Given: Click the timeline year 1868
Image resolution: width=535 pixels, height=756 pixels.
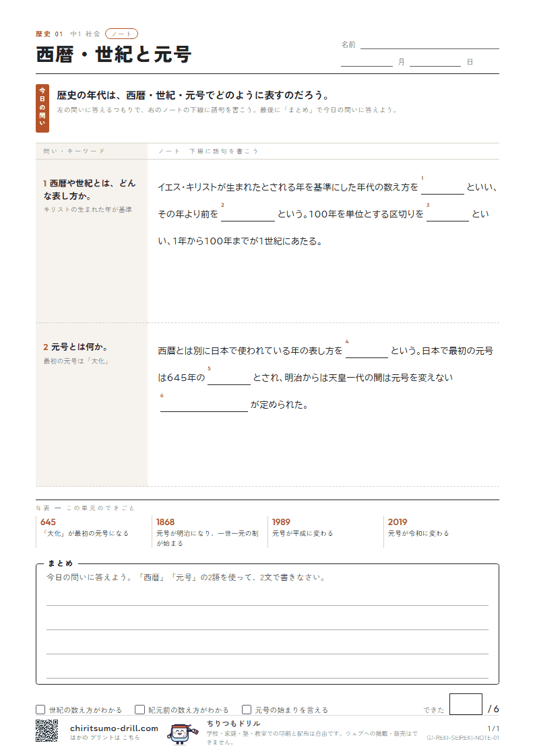Looking at the screenshot, I should tap(166, 522).
